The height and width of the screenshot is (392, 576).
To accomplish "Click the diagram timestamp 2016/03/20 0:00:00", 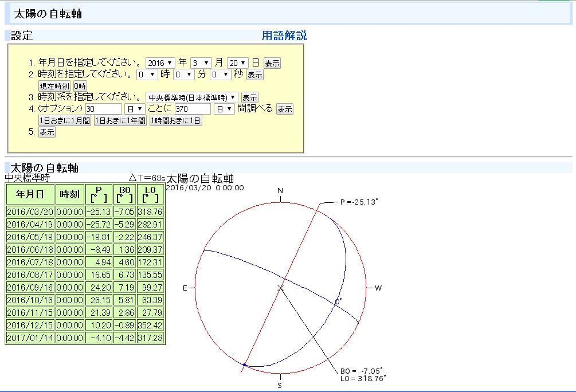I will click(x=205, y=188).
